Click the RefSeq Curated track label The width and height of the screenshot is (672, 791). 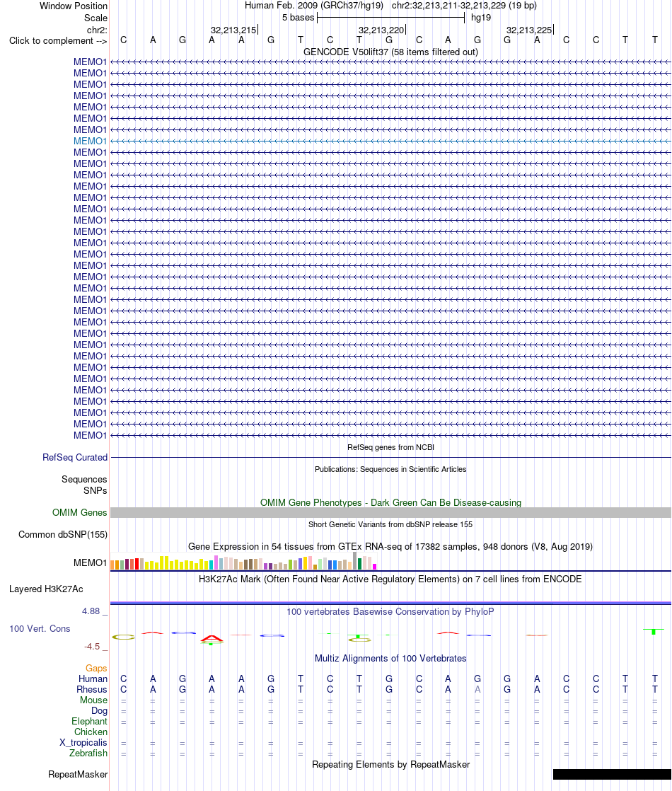tap(75, 458)
